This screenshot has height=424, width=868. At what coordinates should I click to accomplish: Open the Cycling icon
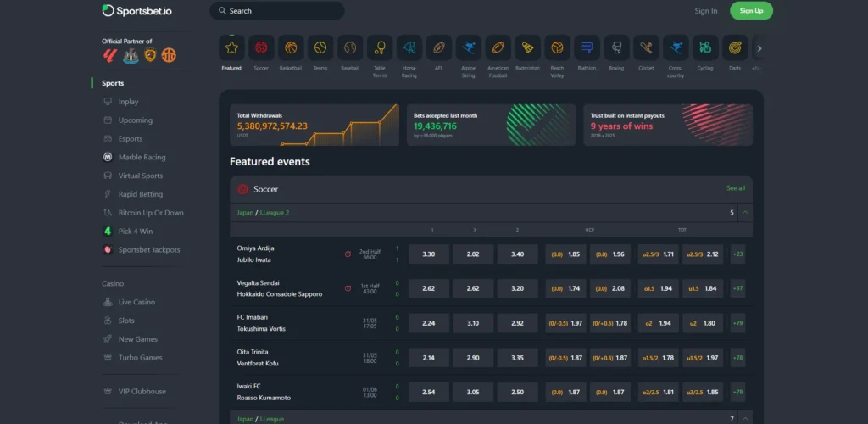705,48
